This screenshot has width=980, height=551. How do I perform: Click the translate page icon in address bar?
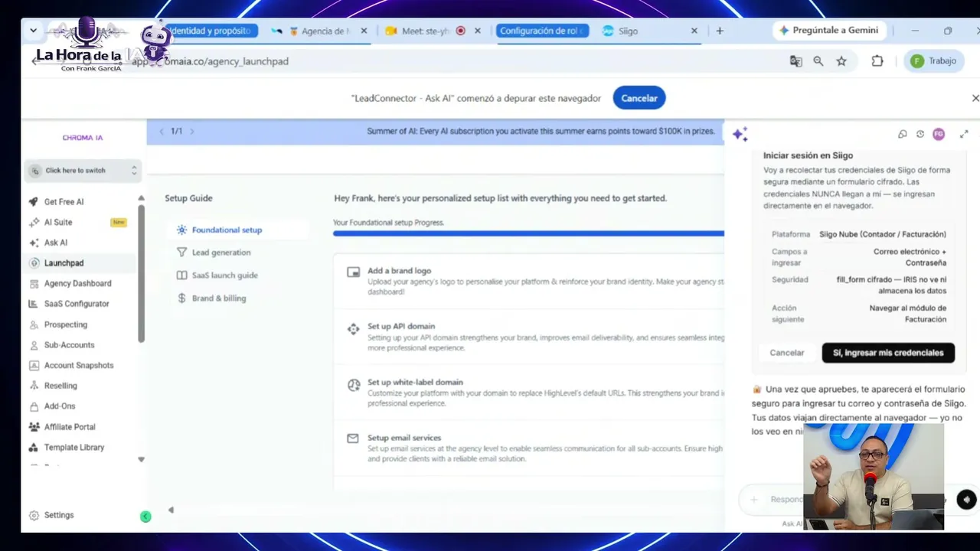(x=795, y=61)
